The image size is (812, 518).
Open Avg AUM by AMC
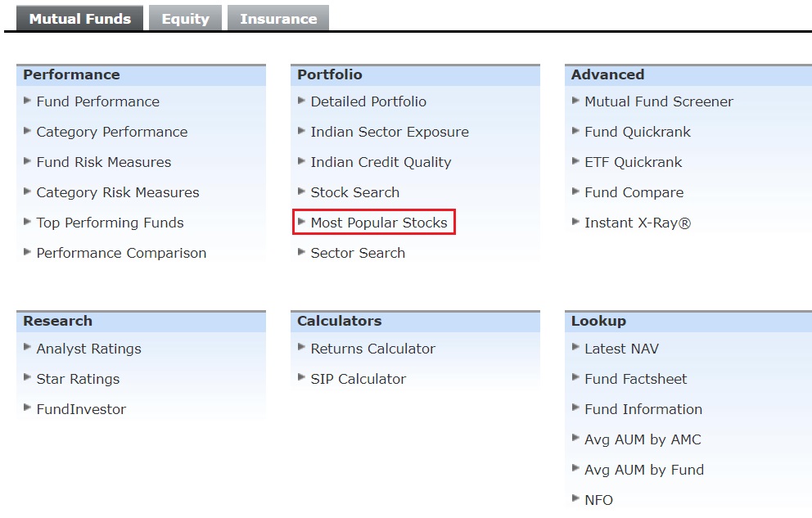click(x=643, y=439)
